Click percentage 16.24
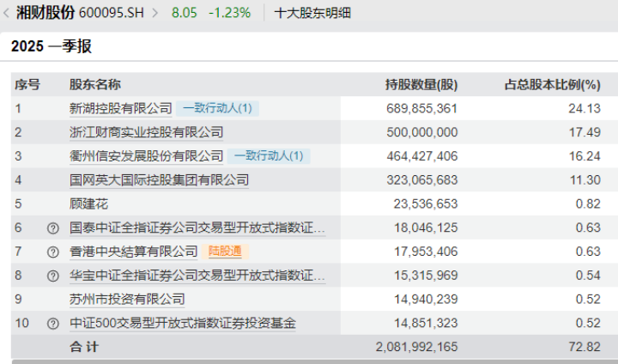 (585, 156)
